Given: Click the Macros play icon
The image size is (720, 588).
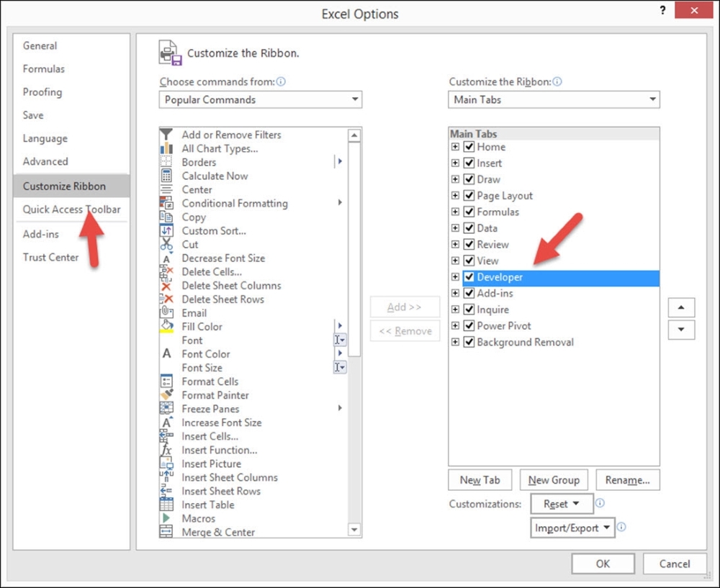Looking at the screenshot, I should (166, 518).
